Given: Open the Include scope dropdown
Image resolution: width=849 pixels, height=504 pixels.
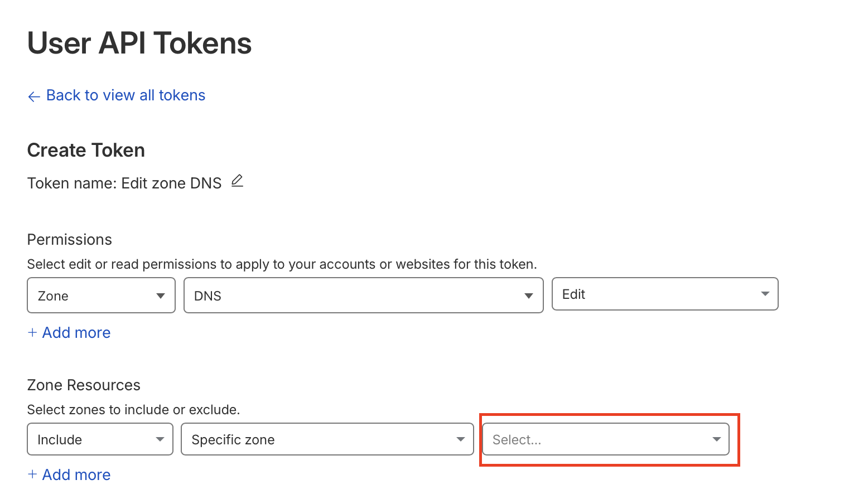Looking at the screenshot, I should pyautogui.click(x=99, y=439).
